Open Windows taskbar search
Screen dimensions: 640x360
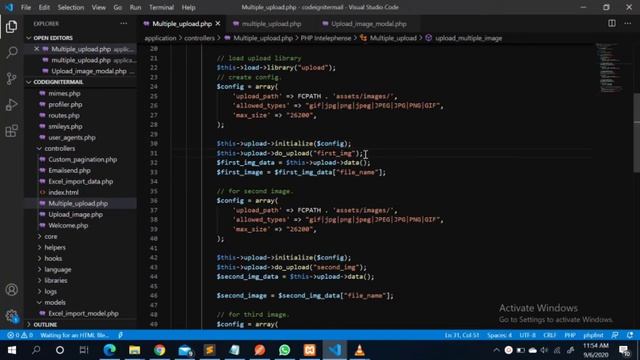click(36, 350)
